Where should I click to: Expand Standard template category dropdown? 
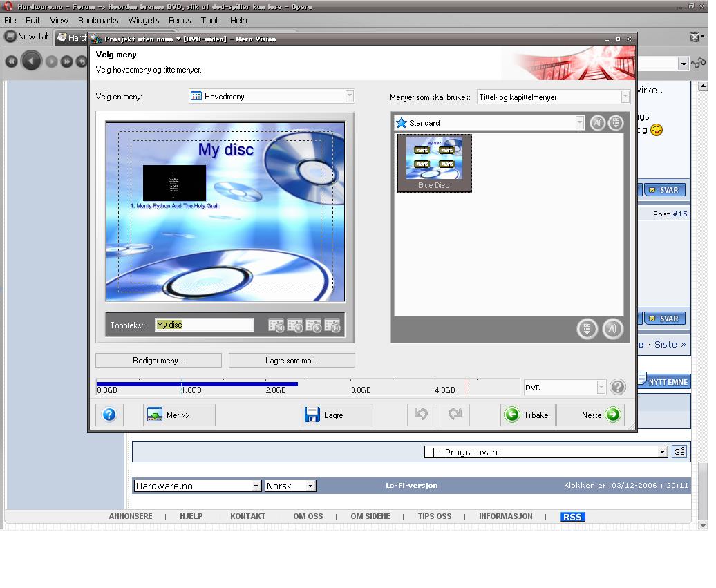489,123
